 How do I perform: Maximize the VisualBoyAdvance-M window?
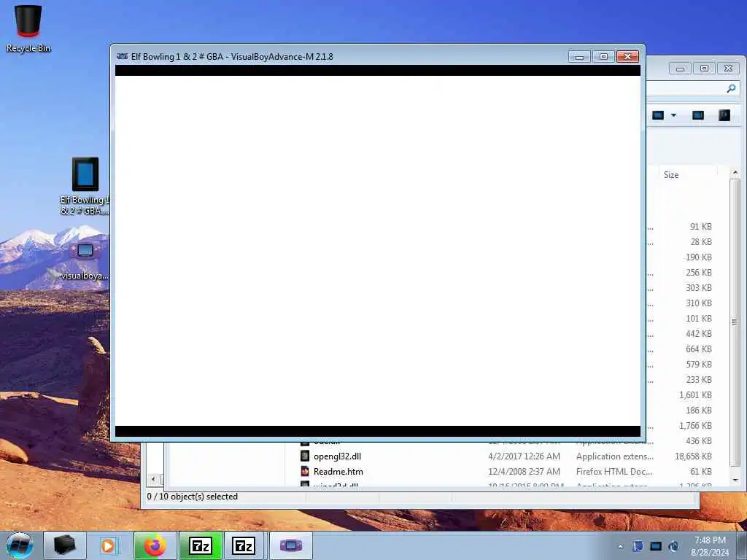tap(603, 57)
